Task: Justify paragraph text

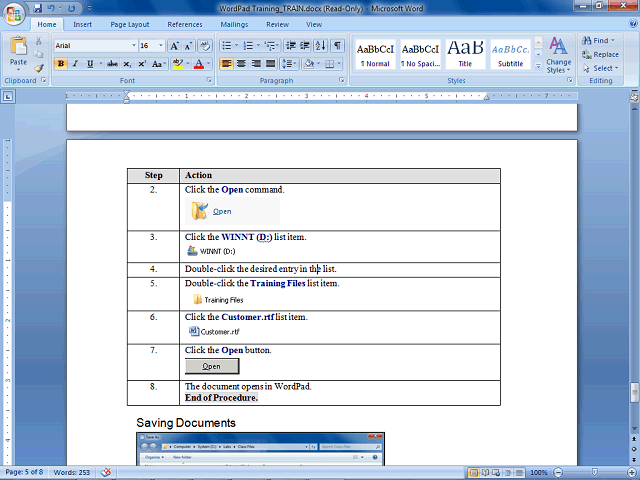Action: 271,64
